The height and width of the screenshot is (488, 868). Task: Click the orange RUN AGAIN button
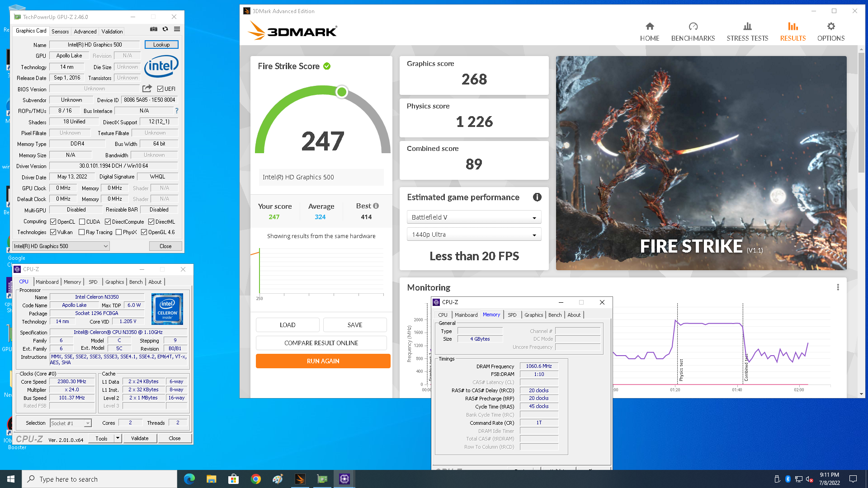(323, 361)
